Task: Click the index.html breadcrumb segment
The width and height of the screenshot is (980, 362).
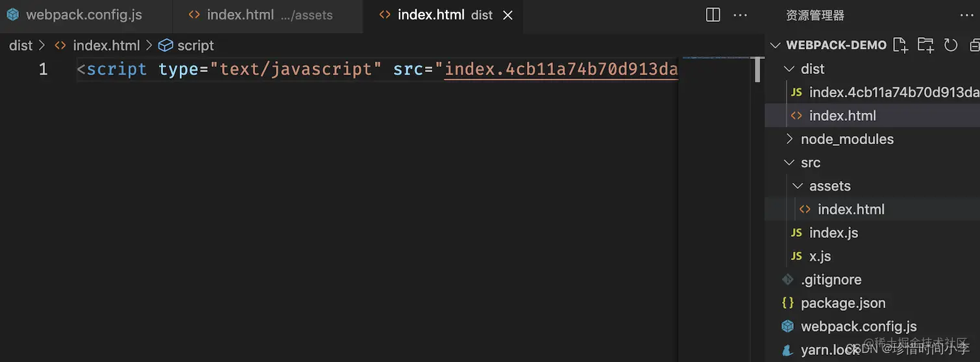Action: pyautogui.click(x=106, y=45)
